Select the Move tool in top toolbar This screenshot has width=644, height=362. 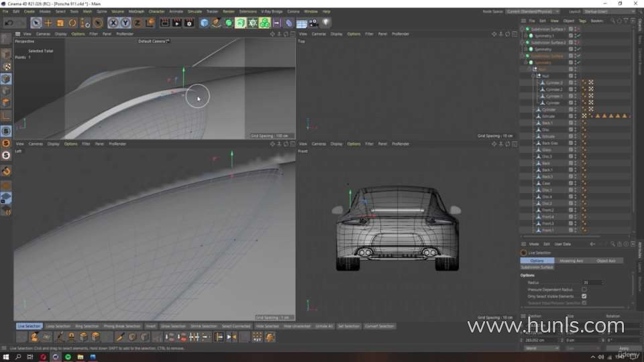(x=48, y=23)
